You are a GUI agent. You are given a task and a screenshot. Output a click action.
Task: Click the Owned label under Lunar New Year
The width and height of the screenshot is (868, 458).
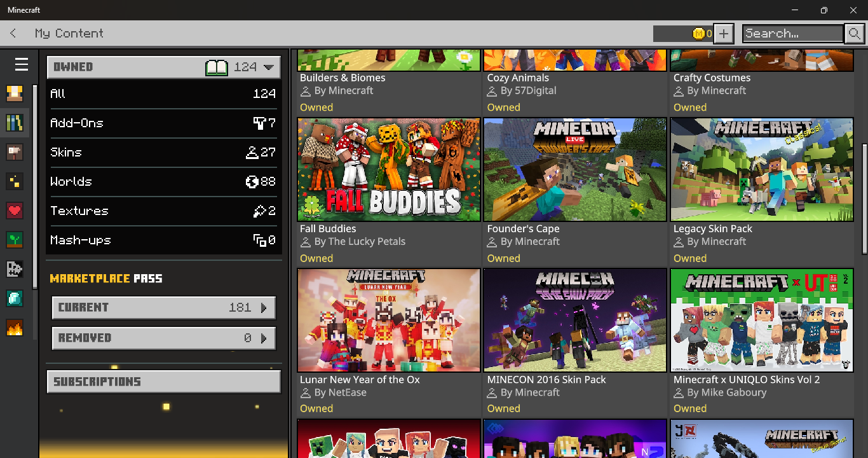point(316,408)
